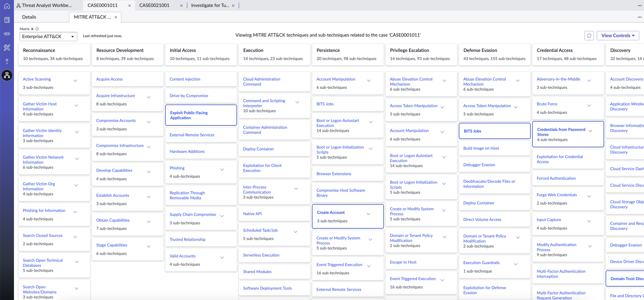Image resolution: width=644 pixels, height=300 pixels.
Task: Open the Acquire Access technique link
Action: (x=109, y=79)
